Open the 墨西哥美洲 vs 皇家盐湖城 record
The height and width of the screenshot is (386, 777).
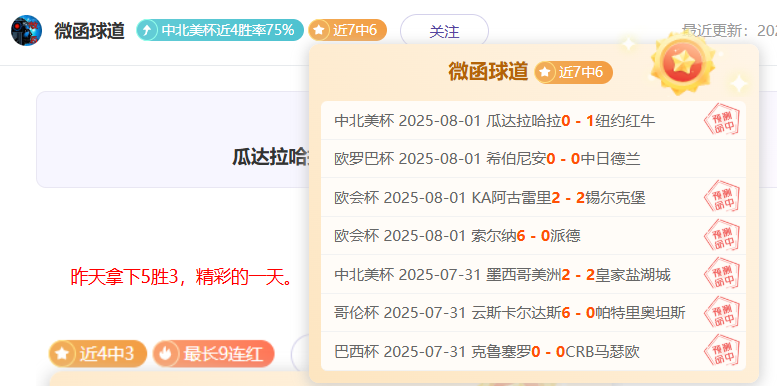click(x=533, y=275)
